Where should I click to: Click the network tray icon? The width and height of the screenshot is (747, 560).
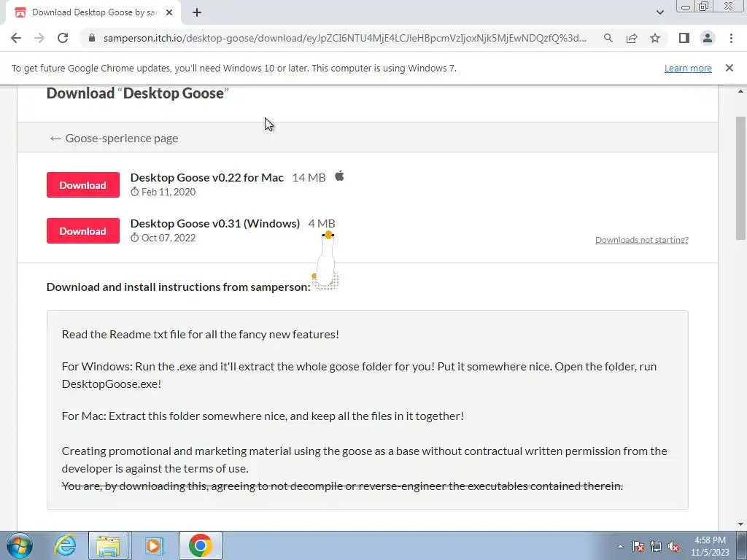(656, 546)
